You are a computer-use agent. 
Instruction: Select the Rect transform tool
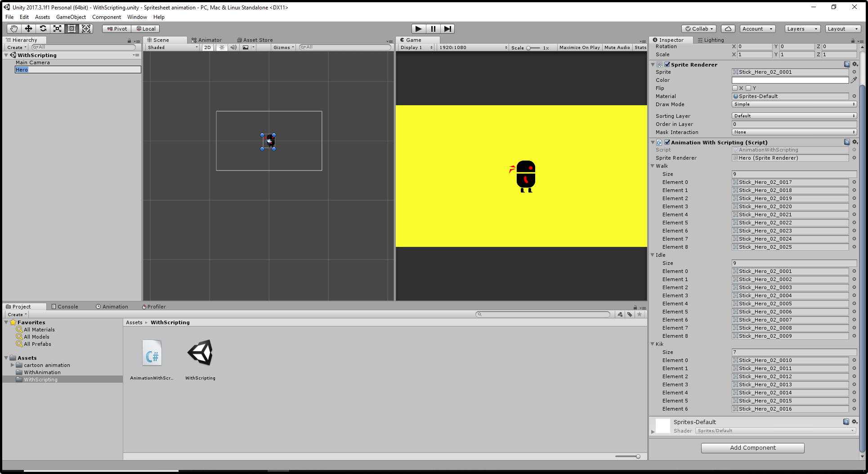[72, 28]
